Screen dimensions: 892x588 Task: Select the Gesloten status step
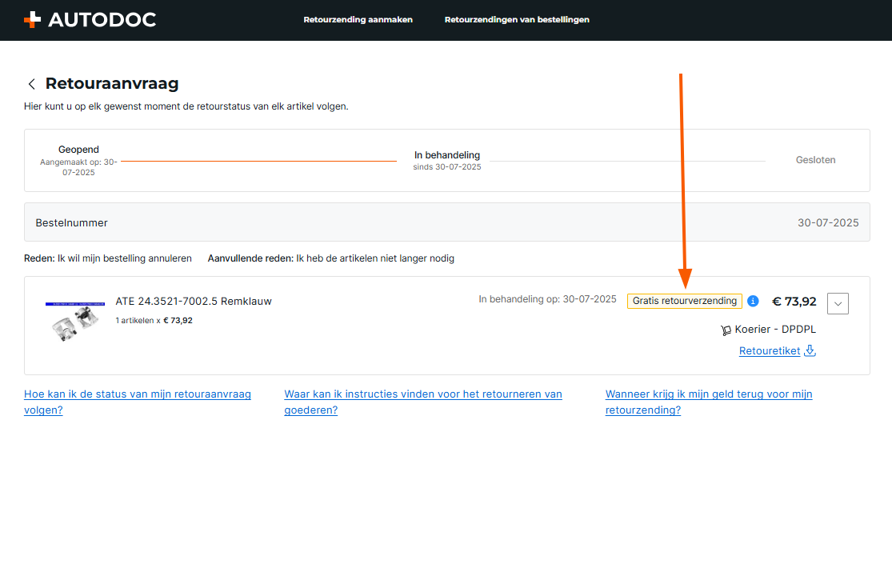pos(815,160)
